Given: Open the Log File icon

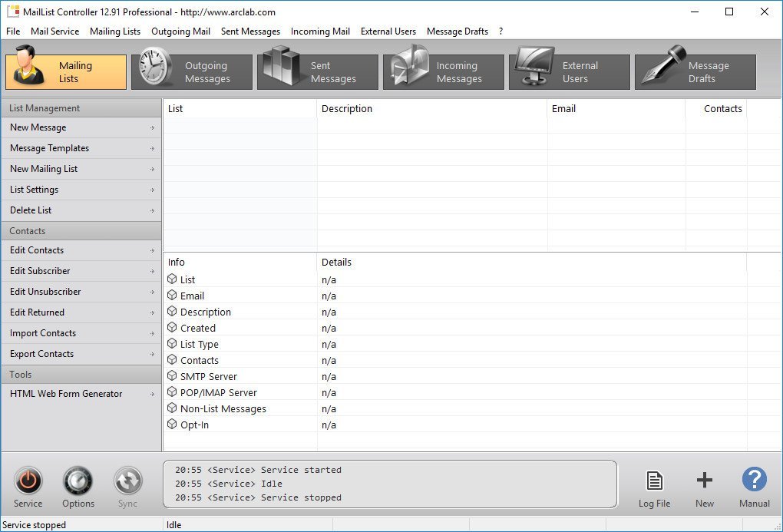Looking at the screenshot, I should click(x=654, y=481).
